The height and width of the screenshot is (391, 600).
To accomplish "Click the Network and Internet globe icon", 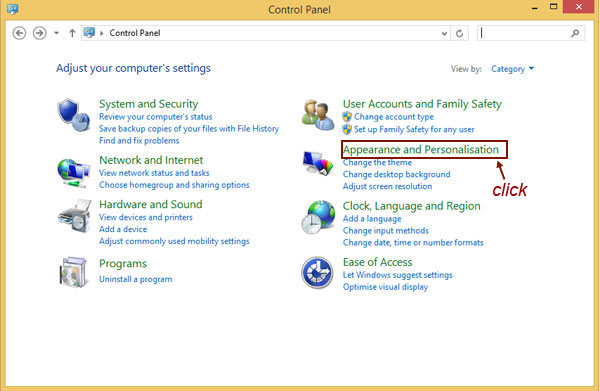I will [x=73, y=173].
